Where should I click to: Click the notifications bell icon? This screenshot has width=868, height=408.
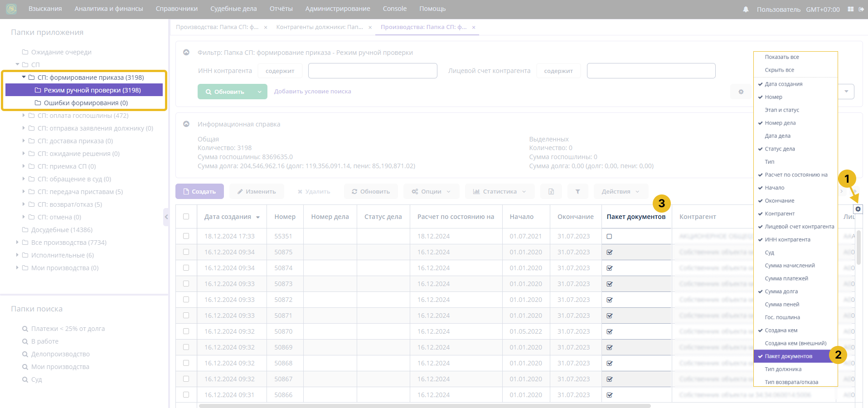click(746, 9)
